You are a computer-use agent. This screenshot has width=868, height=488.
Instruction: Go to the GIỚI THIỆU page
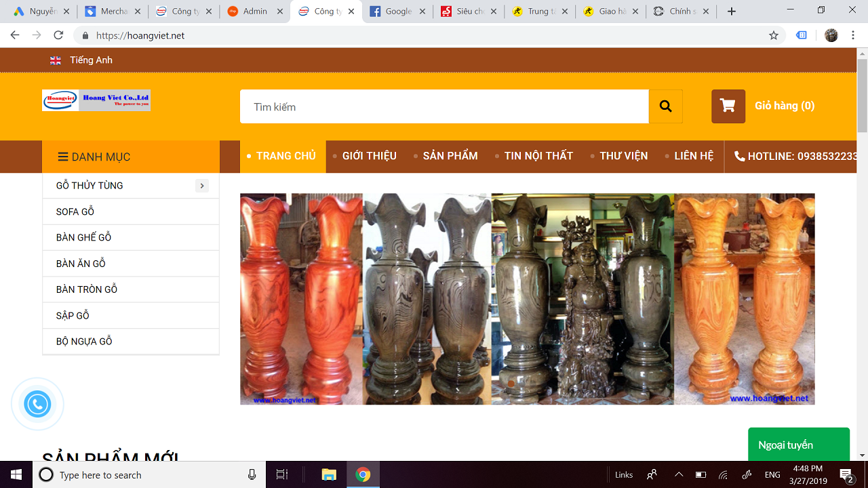click(369, 156)
